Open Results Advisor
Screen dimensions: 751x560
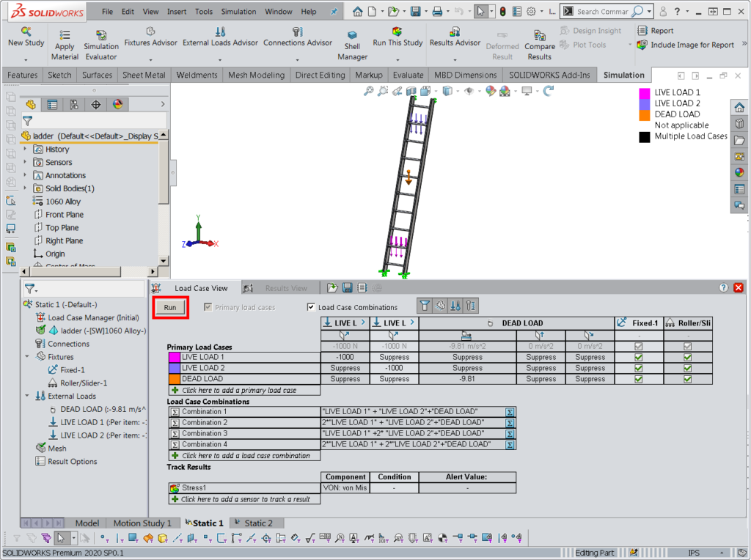point(455,37)
